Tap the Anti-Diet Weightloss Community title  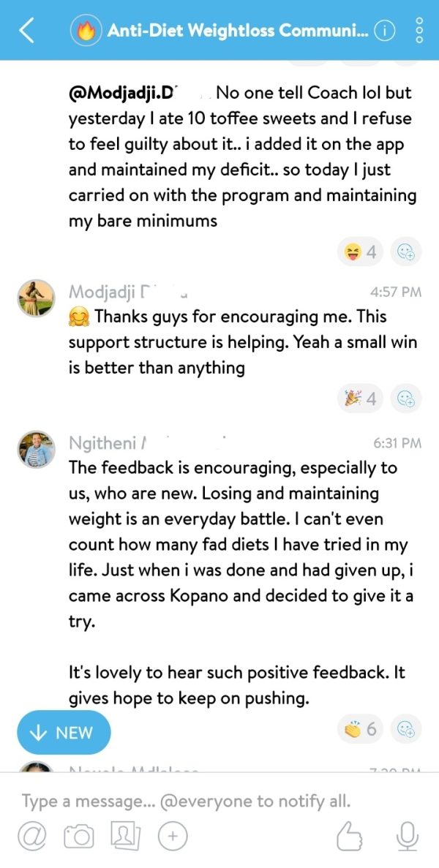[238, 31]
